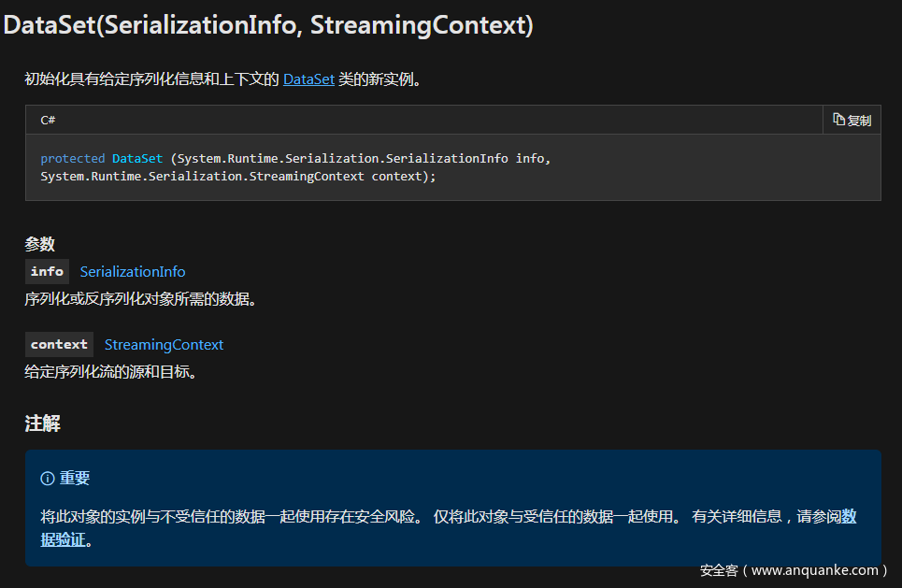The width and height of the screenshot is (902, 588).
Task: Click the copy icon in the code block
Action: tap(839, 120)
